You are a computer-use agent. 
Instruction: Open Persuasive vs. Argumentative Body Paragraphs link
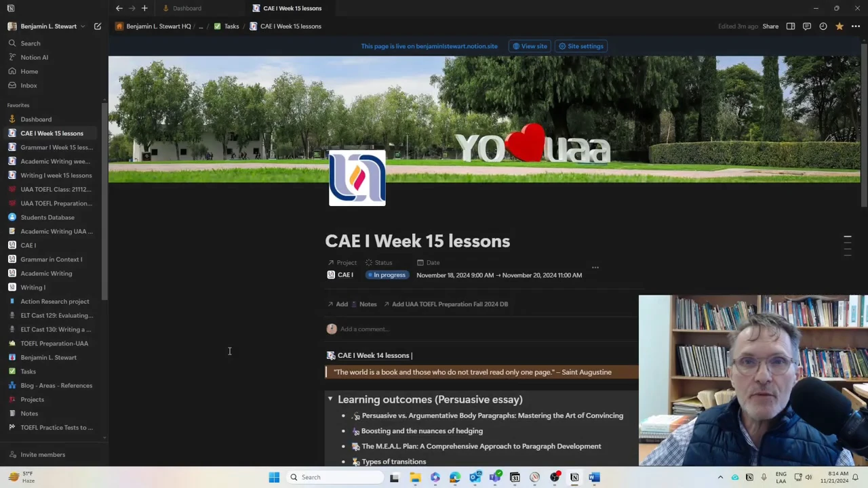(x=492, y=415)
